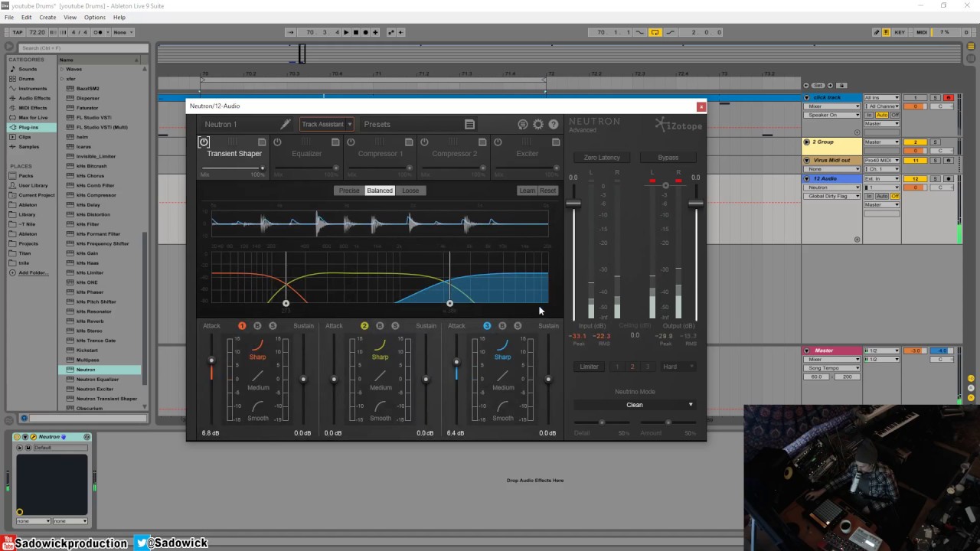Enable the Compressor 1 power button
The image size is (980, 551).
[351, 142]
